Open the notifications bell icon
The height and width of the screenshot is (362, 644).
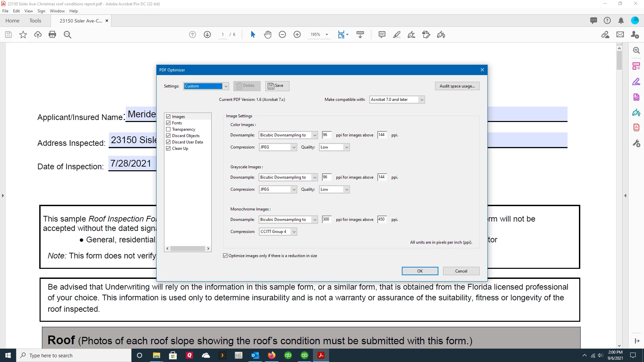tap(621, 21)
